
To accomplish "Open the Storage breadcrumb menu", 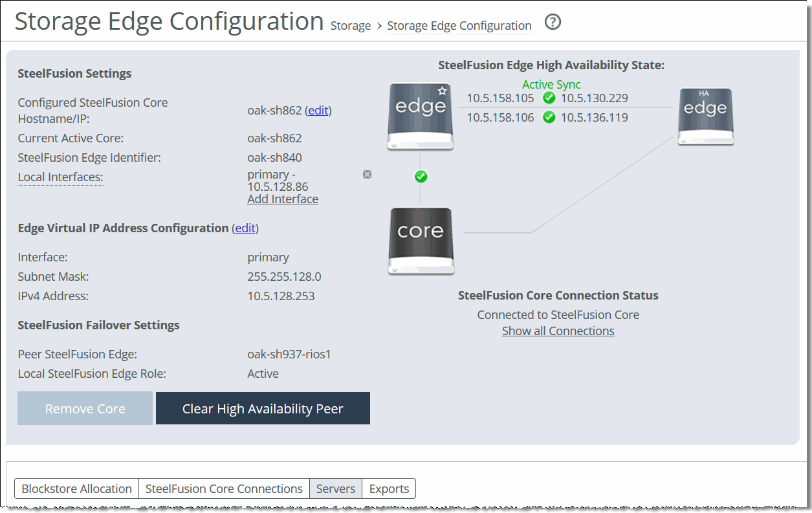I will tap(350, 25).
